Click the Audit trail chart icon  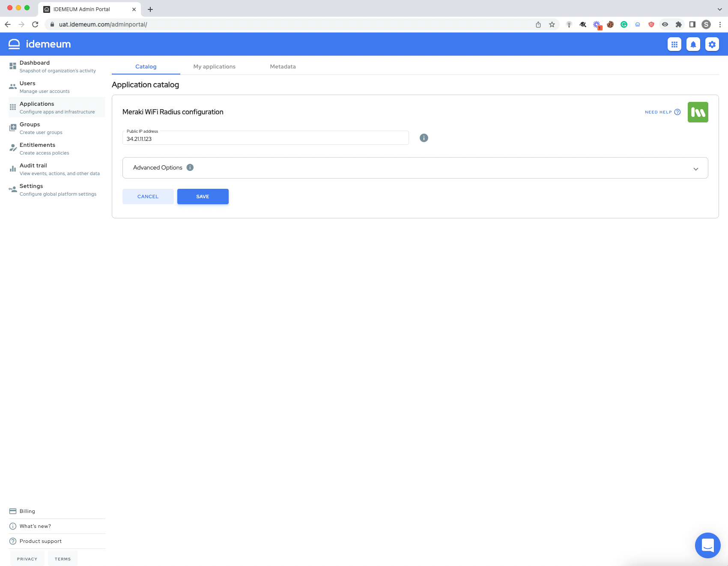coord(13,169)
